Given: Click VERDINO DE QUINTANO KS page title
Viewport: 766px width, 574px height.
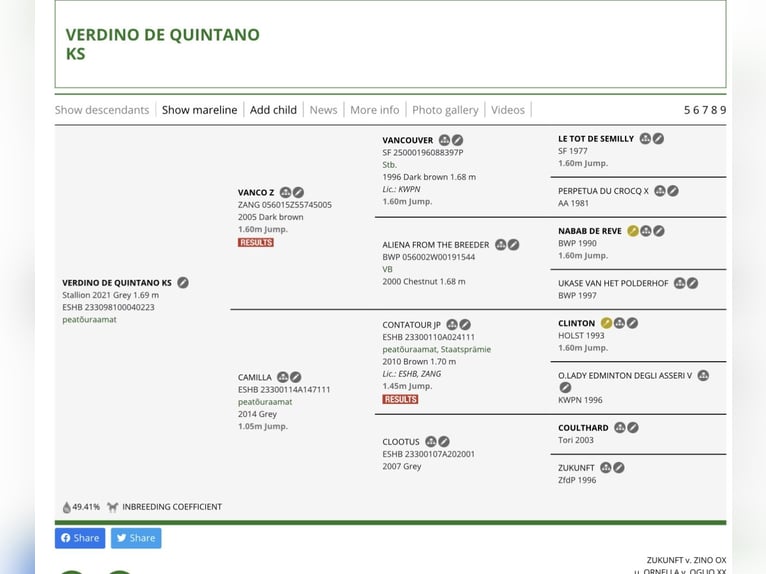Looking at the screenshot, I should click(163, 44).
